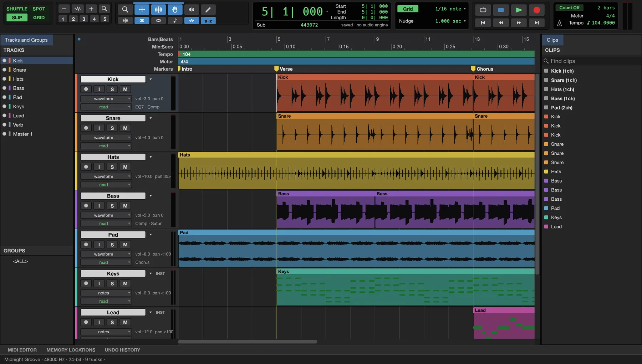Open the Bass track name options arrow
642x364 pixels.
[151, 196]
